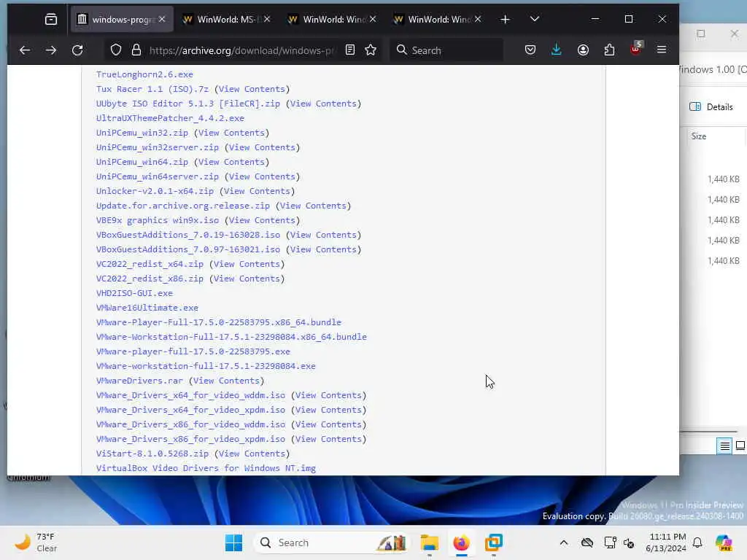Open the crossed-out cloud sync tray icon
Viewport: 747px width, 560px height.
587,542
